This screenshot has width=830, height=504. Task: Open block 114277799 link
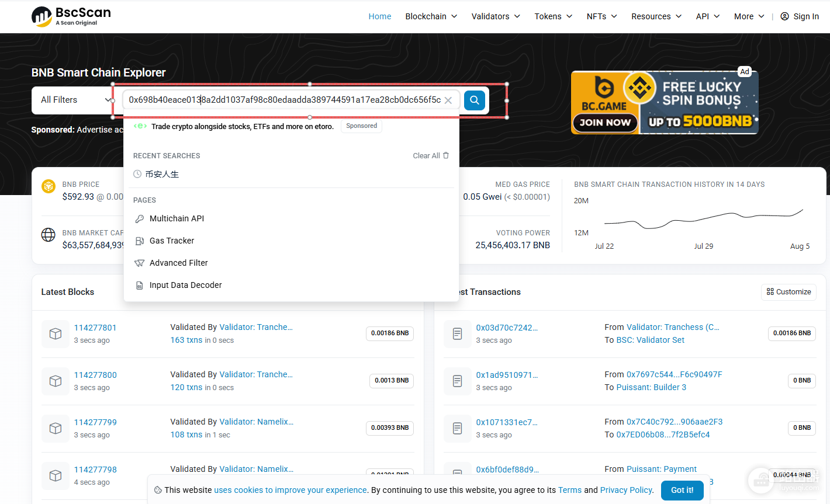click(95, 422)
